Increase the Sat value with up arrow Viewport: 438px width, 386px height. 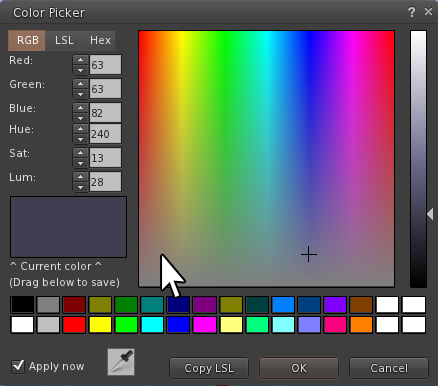80,153
